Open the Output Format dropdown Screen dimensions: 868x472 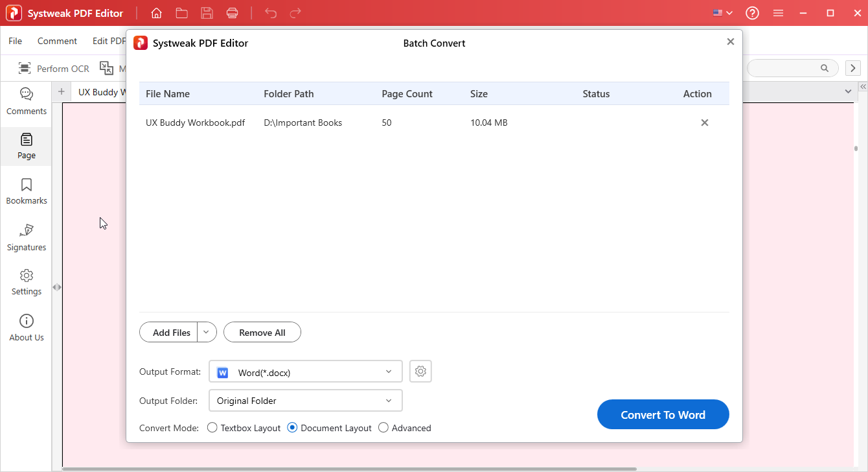click(x=305, y=372)
